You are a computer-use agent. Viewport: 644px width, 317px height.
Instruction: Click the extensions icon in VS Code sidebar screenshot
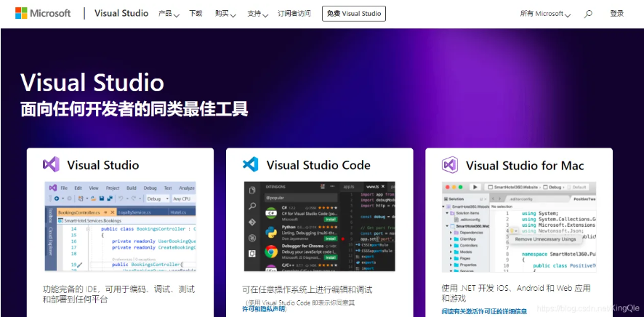pos(253,253)
